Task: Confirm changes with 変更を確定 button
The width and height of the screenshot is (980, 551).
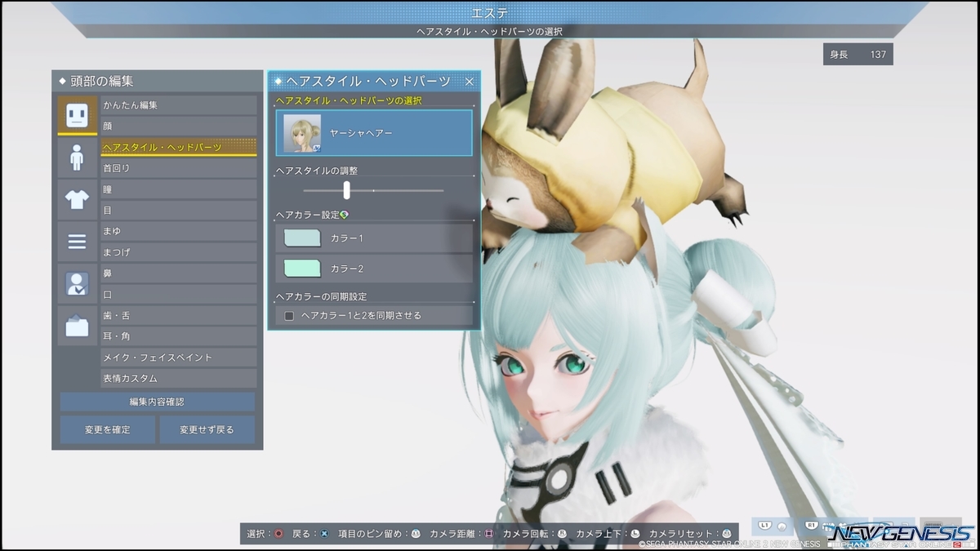Action: (x=107, y=429)
